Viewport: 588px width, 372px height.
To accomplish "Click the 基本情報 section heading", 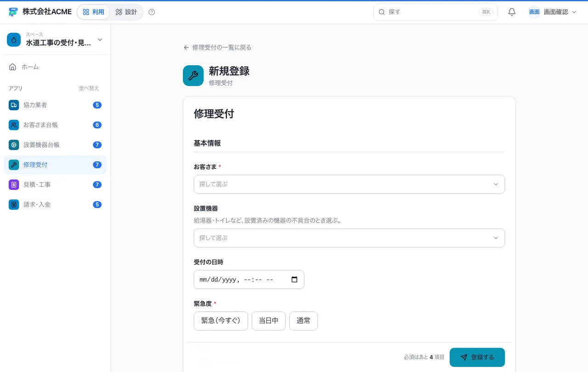I will click(x=207, y=143).
